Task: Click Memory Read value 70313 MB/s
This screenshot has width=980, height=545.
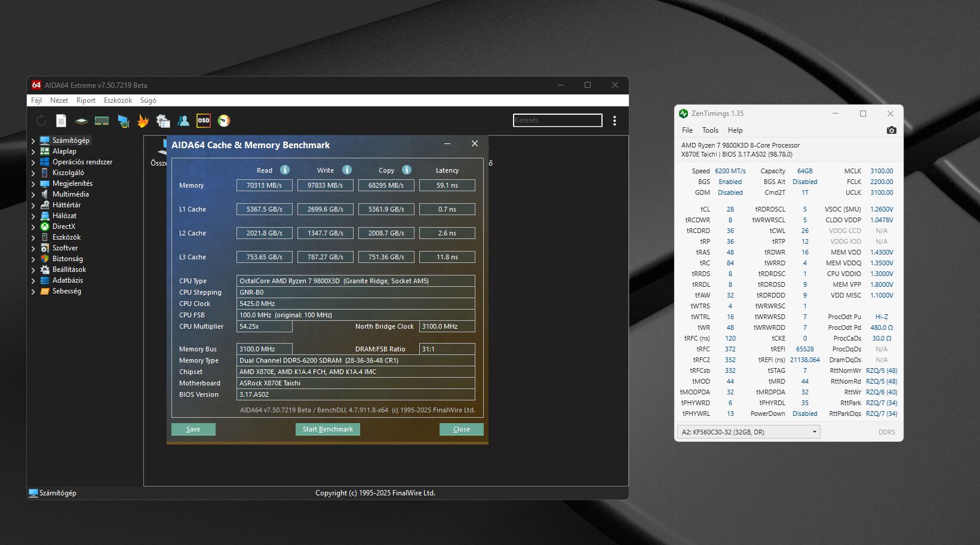Action: coord(265,185)
